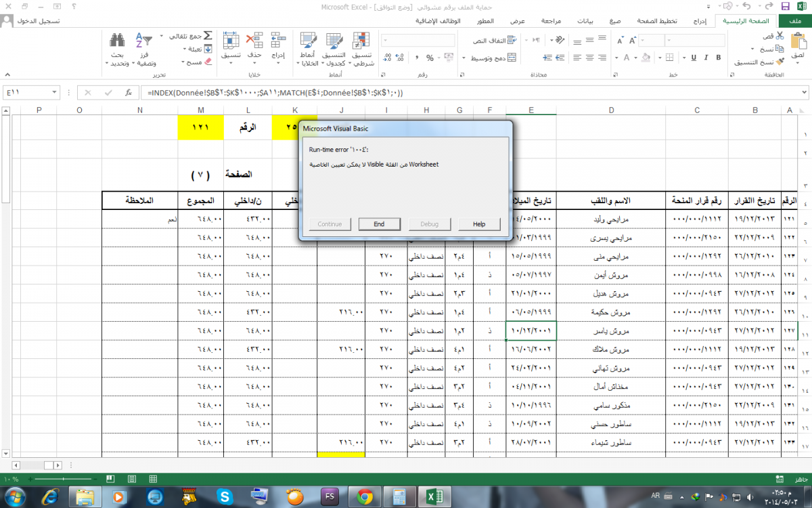Open the font size combo box
812x508 pixels.
click(652, 41)
